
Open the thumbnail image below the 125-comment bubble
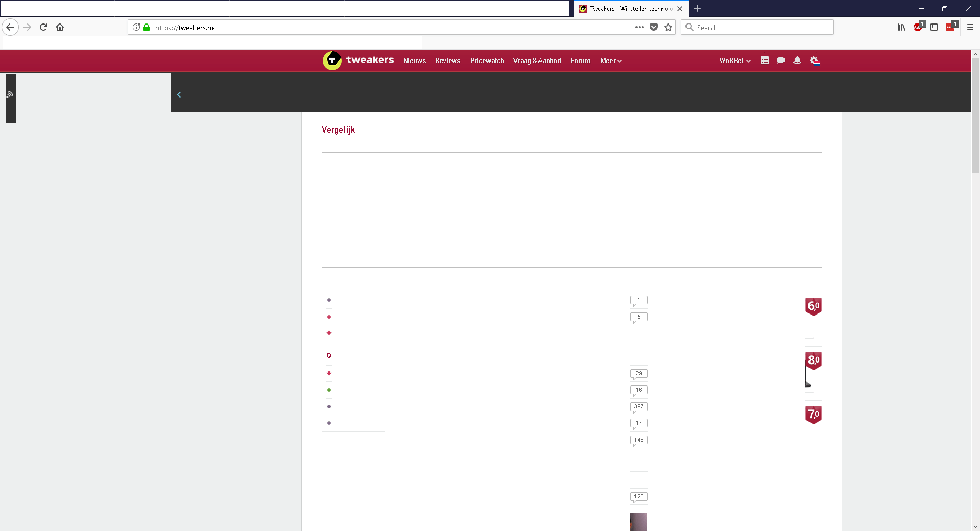click(x=639, y=522)
